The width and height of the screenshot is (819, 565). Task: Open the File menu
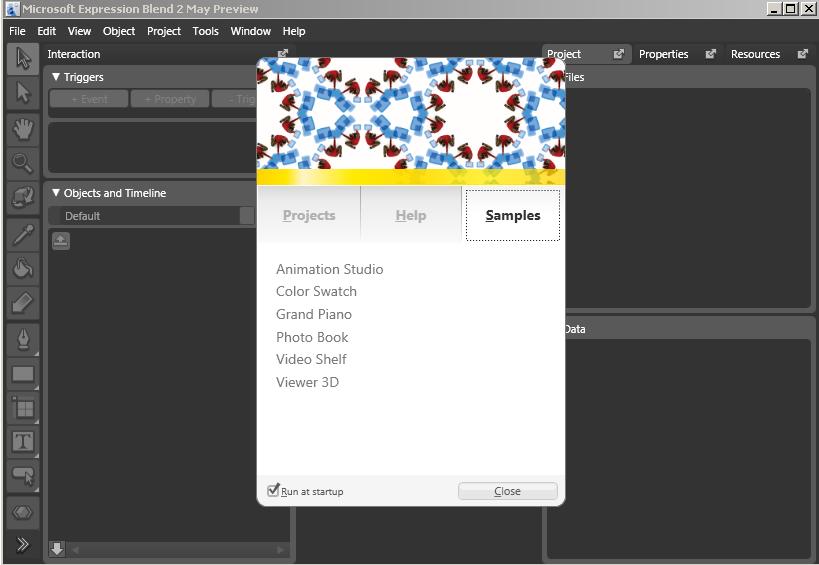[17, 31]
